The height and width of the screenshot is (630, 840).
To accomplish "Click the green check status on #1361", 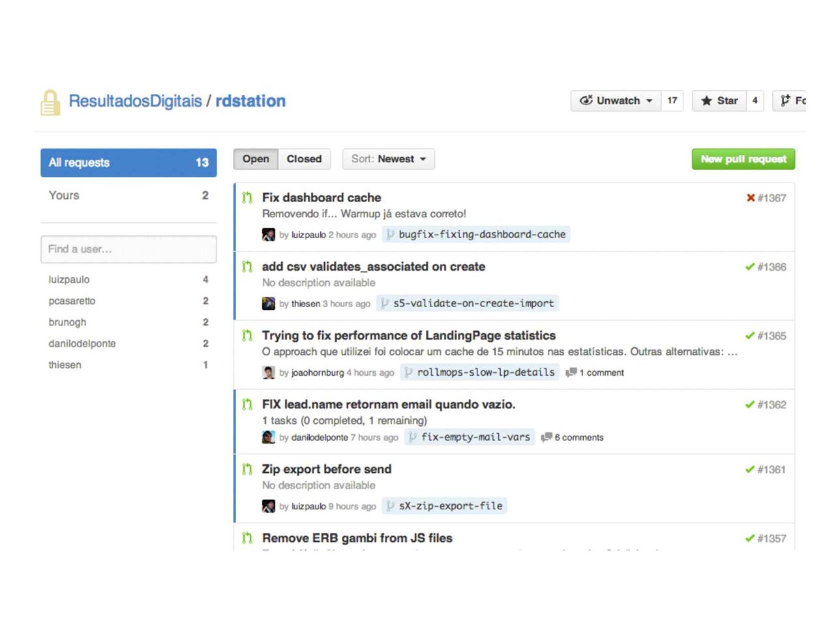I will tap(750, 470).
